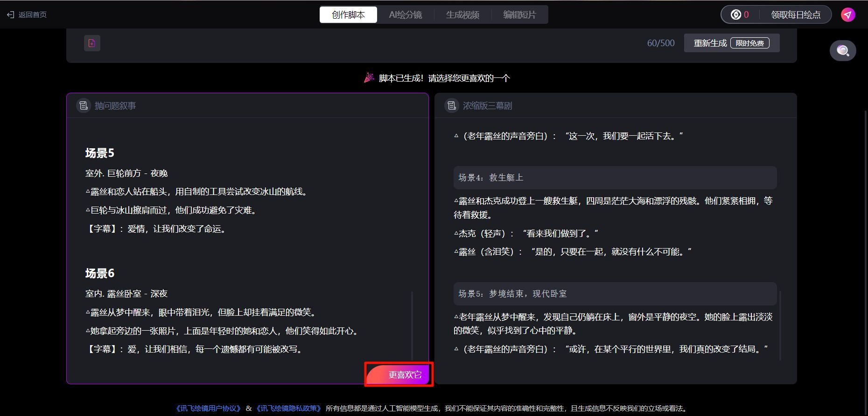Open the floating assistant chat icon

pyautogui.click(x=842, y=50)
